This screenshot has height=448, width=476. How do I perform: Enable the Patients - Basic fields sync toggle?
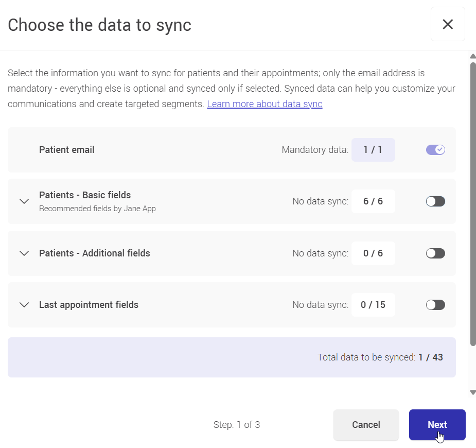point(435,201)
